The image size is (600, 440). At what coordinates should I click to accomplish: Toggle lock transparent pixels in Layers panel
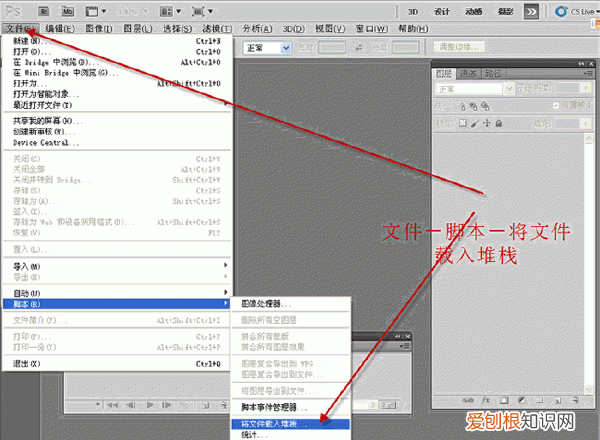(x=463, y=123)
